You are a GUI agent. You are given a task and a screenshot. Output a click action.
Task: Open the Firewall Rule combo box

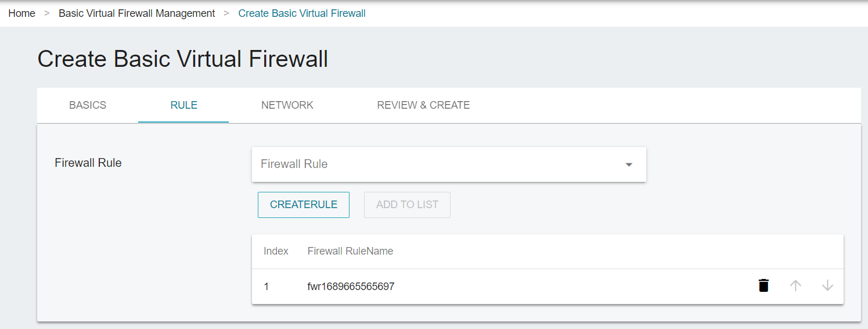[x=449, y=164]
